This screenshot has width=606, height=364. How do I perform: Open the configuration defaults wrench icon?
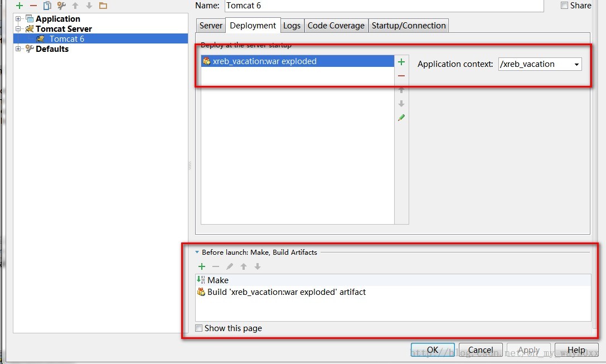(61, 6)
